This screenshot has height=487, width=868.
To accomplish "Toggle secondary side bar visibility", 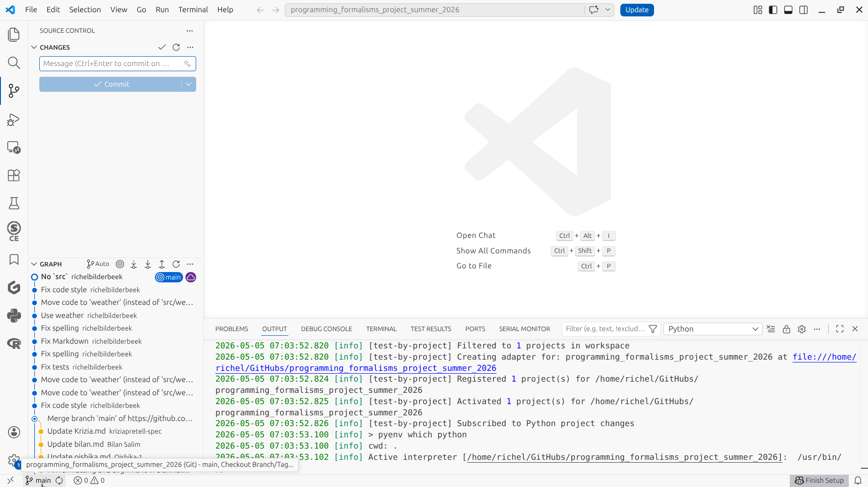I will tap(803, 10).
